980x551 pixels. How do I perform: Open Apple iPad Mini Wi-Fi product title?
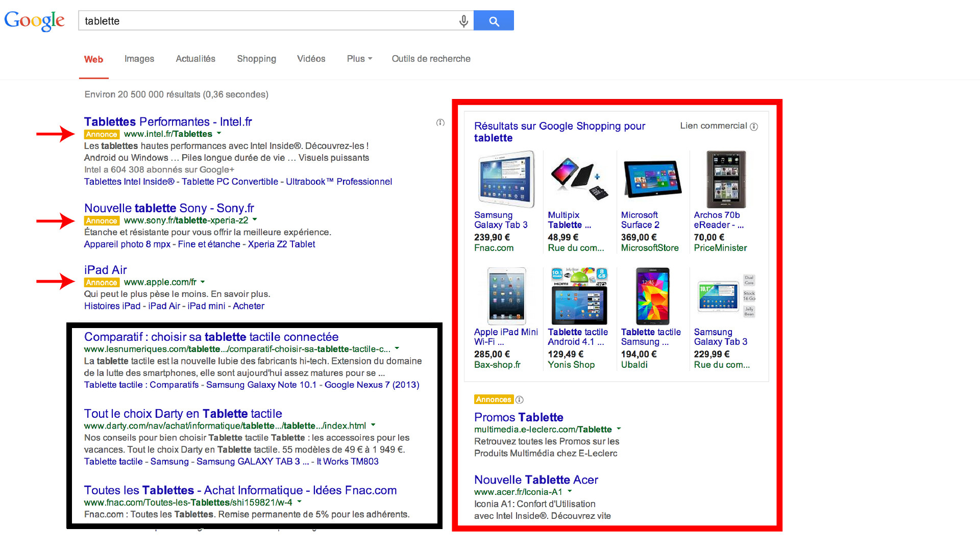click(506, 337)
